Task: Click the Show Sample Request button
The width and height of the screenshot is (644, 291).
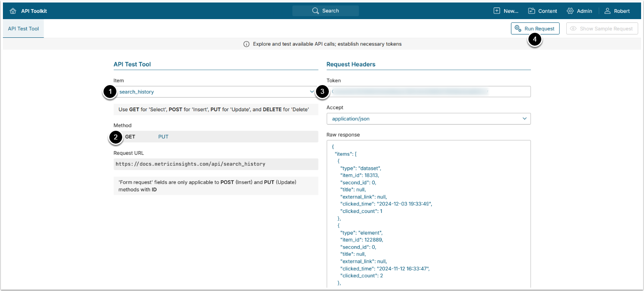Action: coord(602,29)
